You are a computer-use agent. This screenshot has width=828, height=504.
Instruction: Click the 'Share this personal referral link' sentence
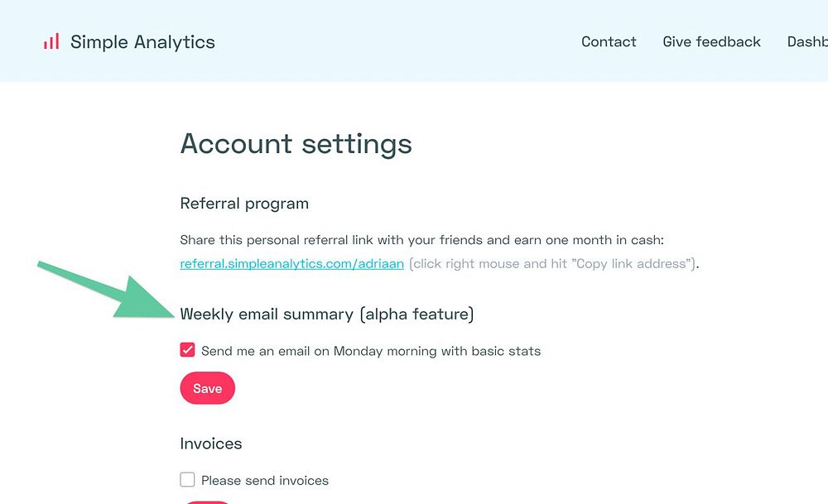422,241
